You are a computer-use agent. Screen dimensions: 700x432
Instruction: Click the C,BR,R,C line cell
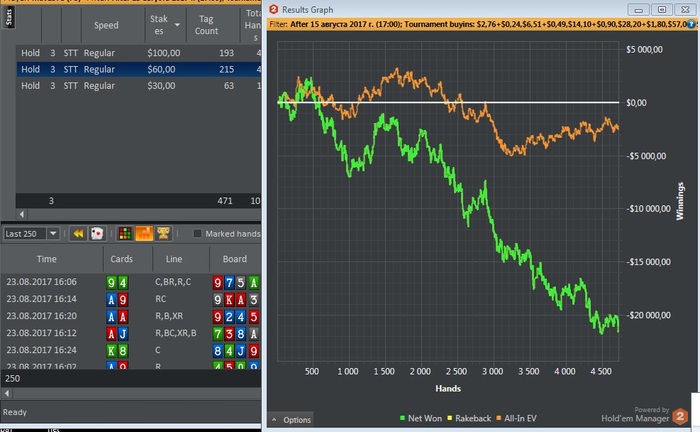173,282
